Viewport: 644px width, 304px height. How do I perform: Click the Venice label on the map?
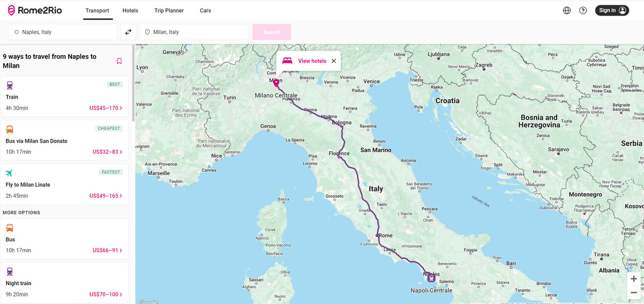[371, 81]
